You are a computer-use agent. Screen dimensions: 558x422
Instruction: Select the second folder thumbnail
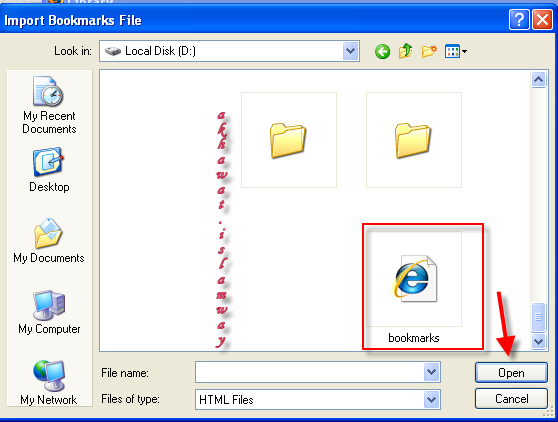pos(414,140)
